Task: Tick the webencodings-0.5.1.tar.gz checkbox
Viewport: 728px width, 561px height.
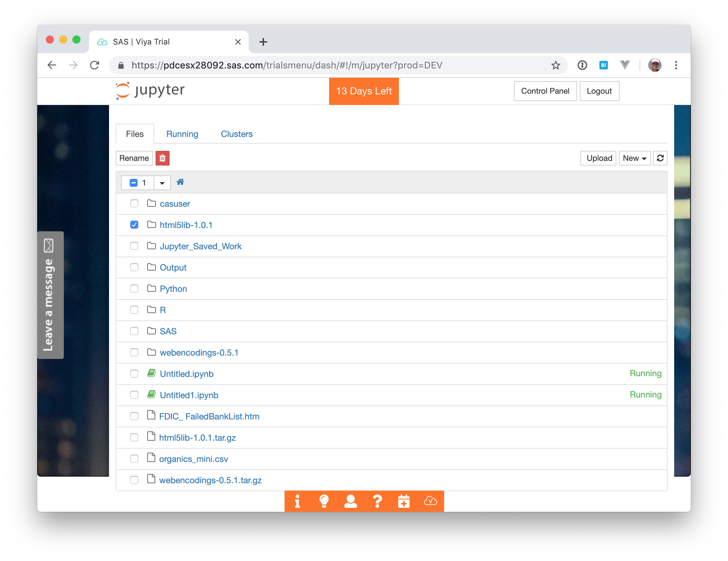Action: coord(134,480)
